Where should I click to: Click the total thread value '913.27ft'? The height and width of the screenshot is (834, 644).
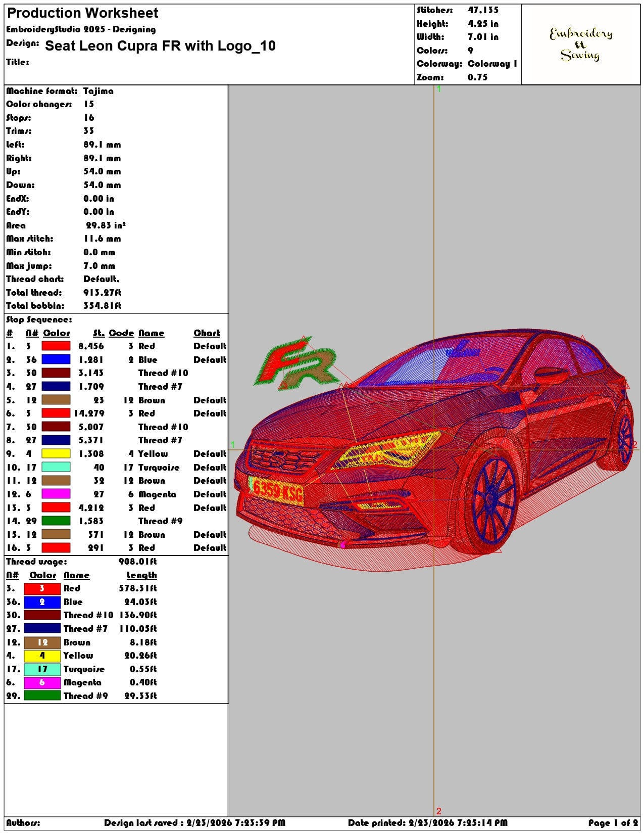(103, 293)
